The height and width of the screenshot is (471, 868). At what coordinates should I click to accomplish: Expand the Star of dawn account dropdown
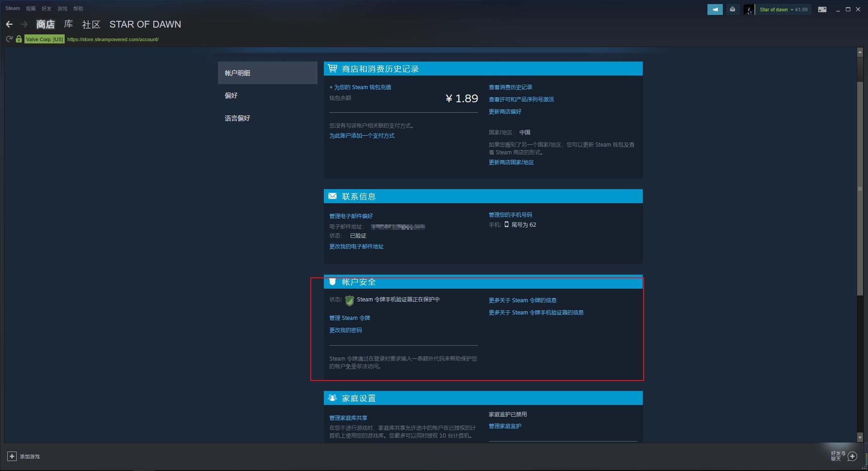(x=792, y=10)
